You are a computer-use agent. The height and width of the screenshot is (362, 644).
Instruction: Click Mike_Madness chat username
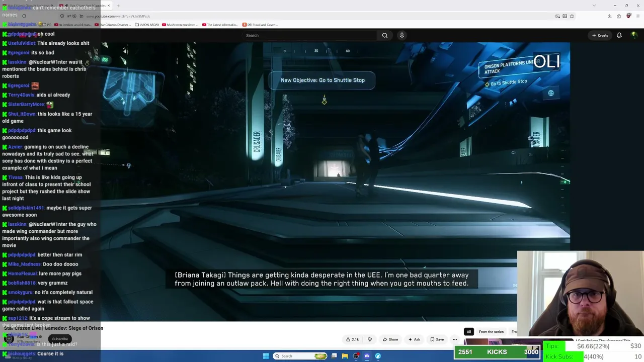click(24, 264)
